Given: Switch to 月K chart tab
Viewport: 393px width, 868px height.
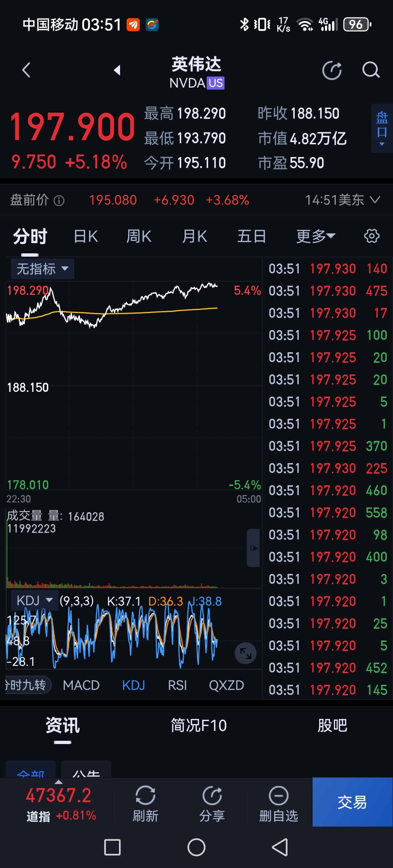Looking at the screenshot, I should coord(194,236).
